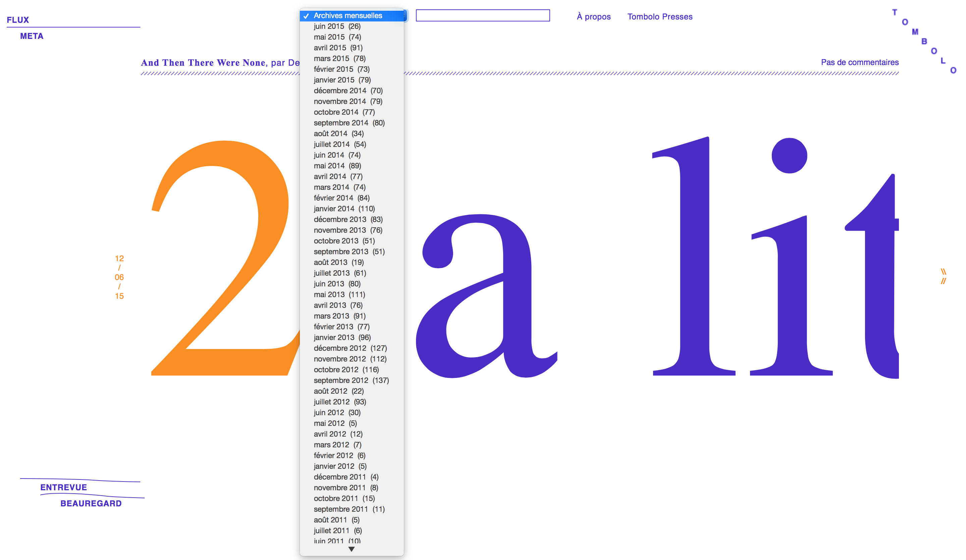966x560 pixels.
Task: Select août 2013 (19) archive month
Action: (338, 263)
